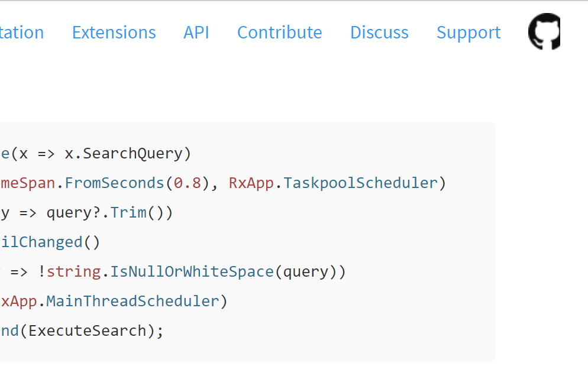Viewport: 588px width, 376px height.
Task: Click the 'ExecuteSearch' code text
Action: point(88,330)
